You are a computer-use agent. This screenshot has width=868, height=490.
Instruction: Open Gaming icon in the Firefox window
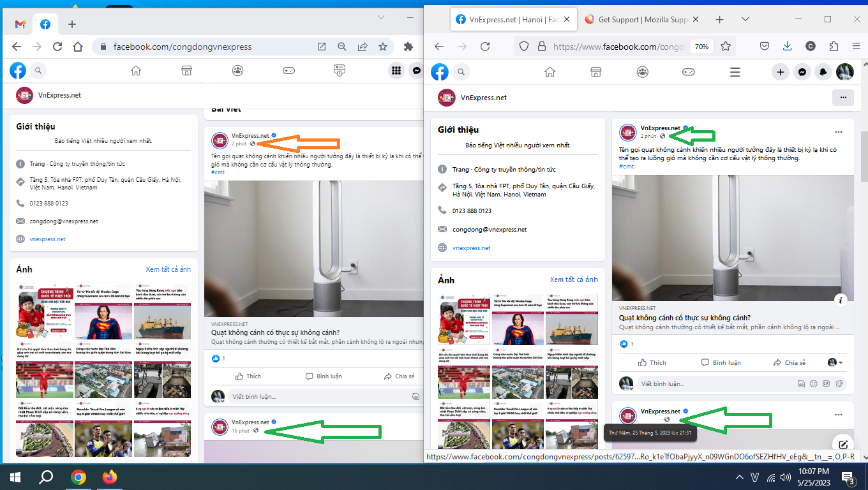[x=689, y=72]
